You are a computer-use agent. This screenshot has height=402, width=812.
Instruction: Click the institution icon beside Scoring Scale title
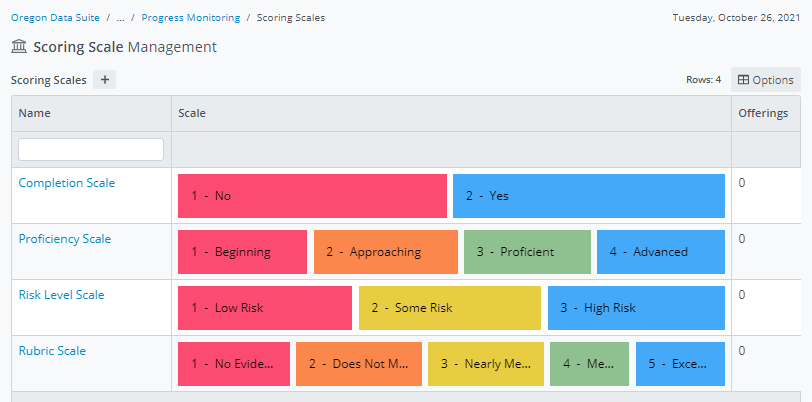[19, 47]
